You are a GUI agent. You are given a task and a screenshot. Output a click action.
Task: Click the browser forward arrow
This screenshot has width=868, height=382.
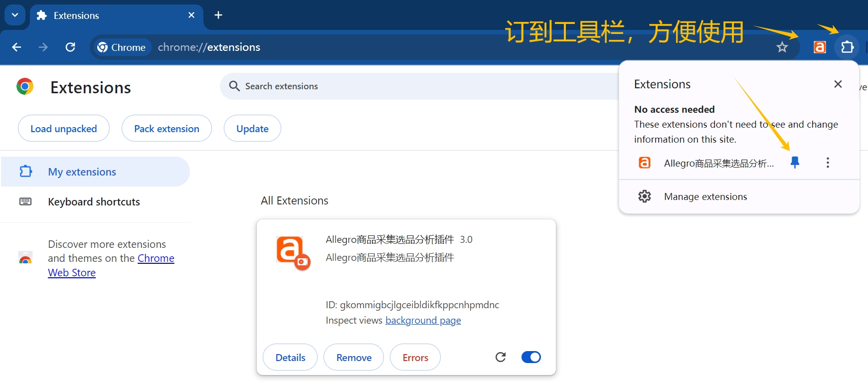pos(43,47)
